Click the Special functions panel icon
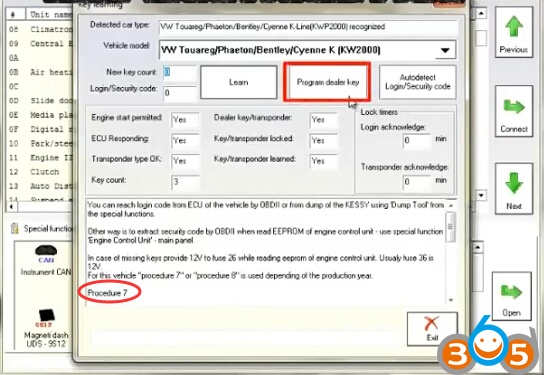The height and width of the screenshot is (375, 544). 15,228
